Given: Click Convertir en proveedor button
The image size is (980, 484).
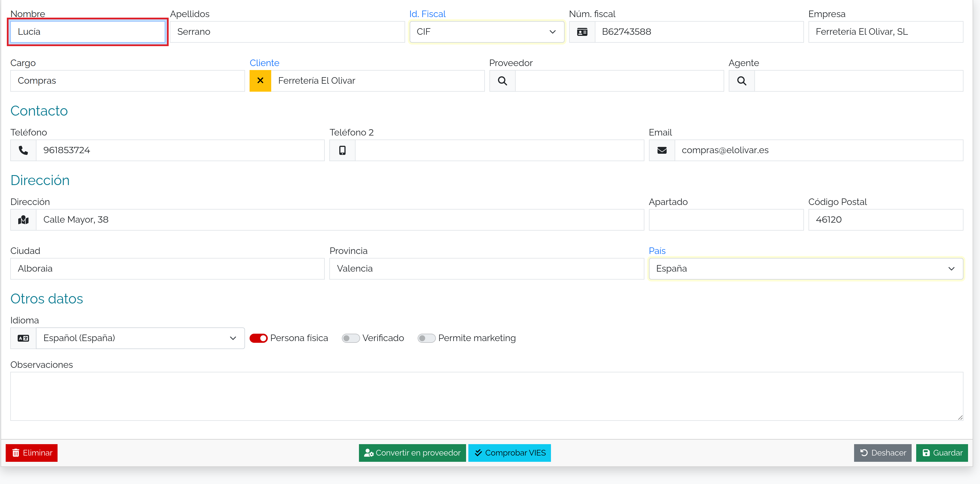Looking at the screenshot, I should click(412, 453).
